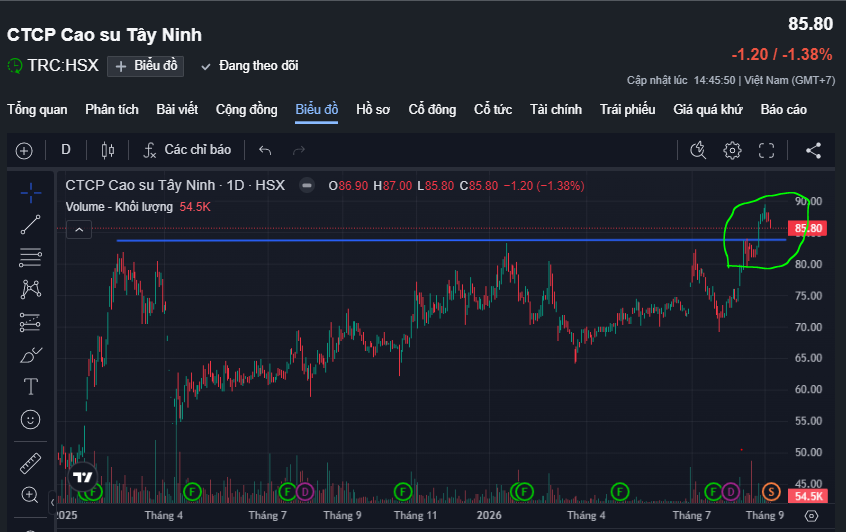
Task: Open the Trái phiếu tab
Action: pyautogui.click(x=627, y=110)
